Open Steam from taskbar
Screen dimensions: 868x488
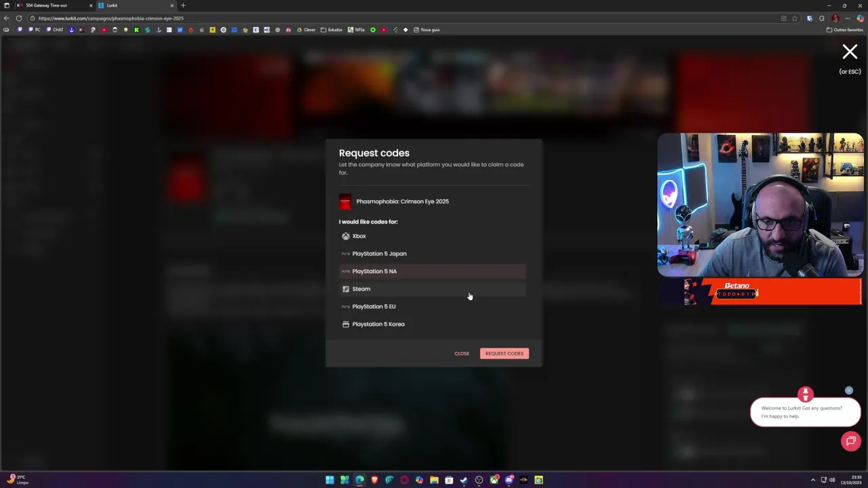tap(464, 480)
